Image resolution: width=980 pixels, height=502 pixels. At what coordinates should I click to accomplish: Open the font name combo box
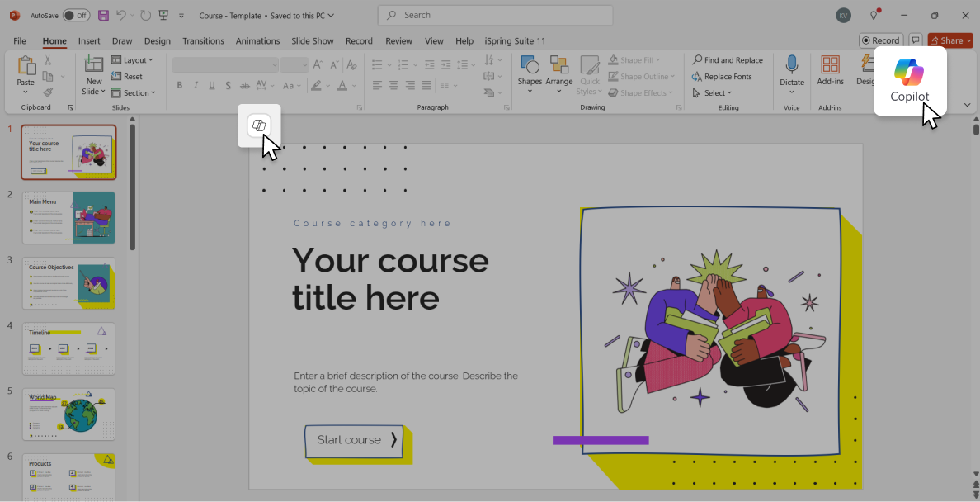[x=225, y=64]
